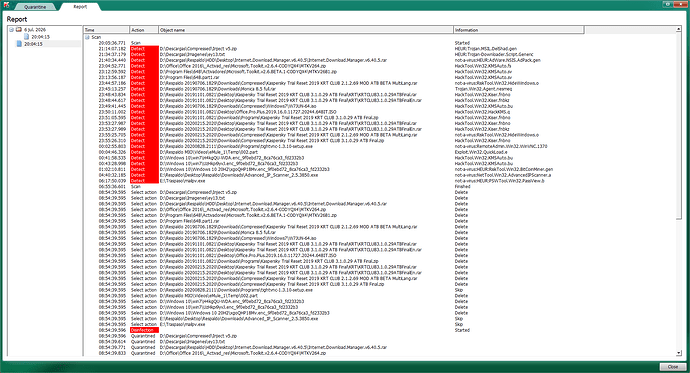Sort by the Object name column header
Image resolution: width=690 pixels, height=373 pixels.
306,30
